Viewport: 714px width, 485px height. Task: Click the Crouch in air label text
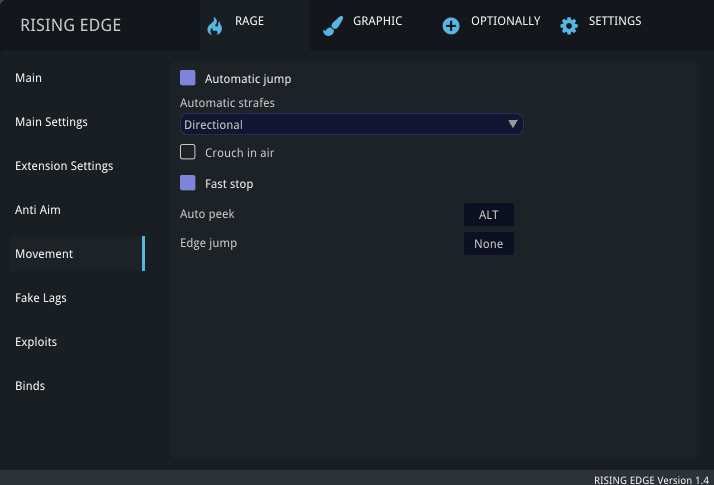[x=240, y=153]
